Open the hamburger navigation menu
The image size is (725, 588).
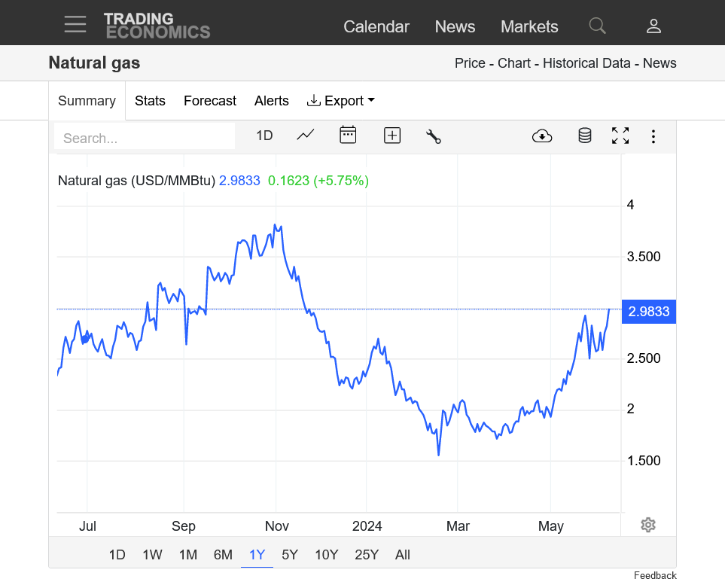point(75,24)
